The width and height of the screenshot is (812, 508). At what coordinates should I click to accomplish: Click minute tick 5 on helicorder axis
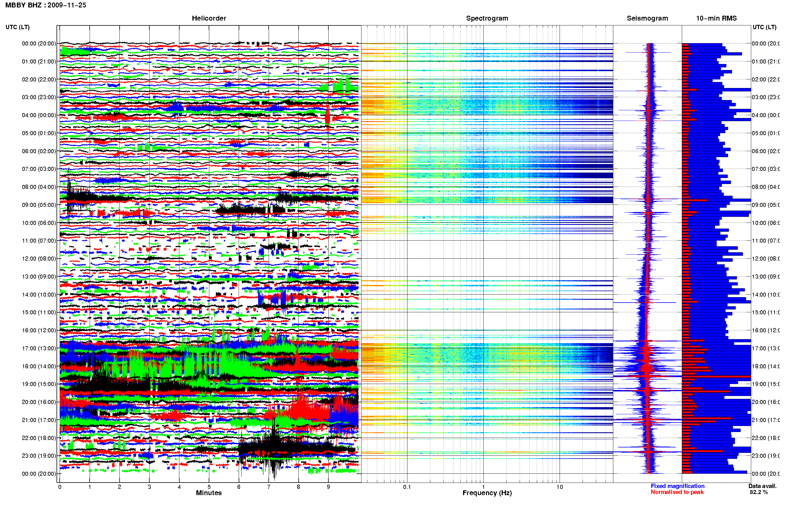click(209, 487)
